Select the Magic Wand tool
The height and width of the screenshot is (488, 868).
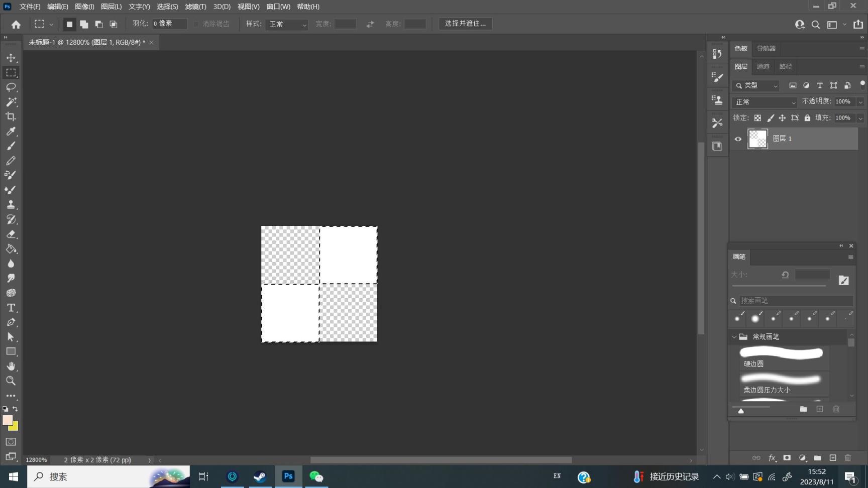coord(11,102)
